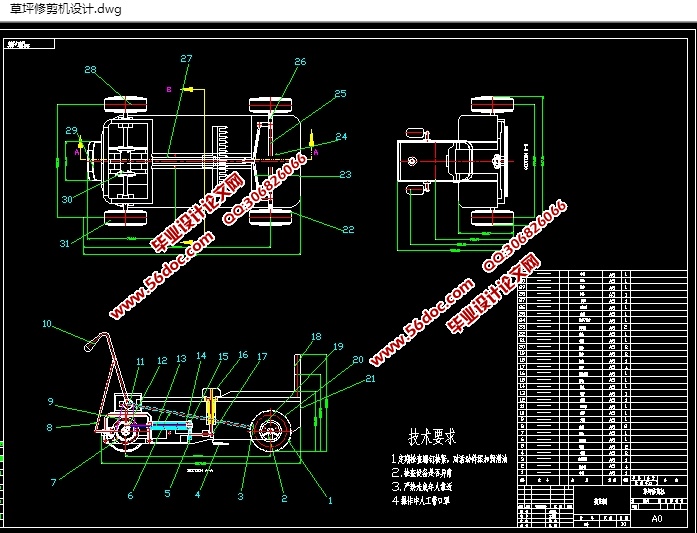The image size is (697, 533).
Task: Select technical requirement line starting with 4
Action: (x=421, y=500)
